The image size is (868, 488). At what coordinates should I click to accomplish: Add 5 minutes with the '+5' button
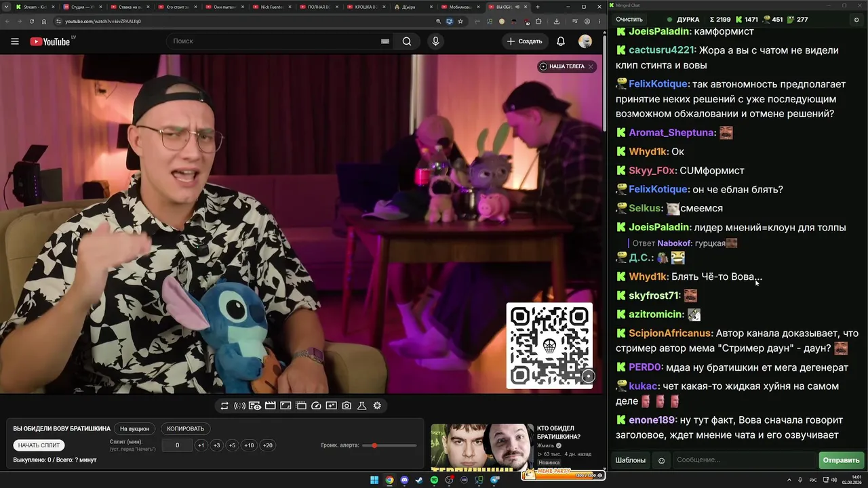(x=232, y=445)
